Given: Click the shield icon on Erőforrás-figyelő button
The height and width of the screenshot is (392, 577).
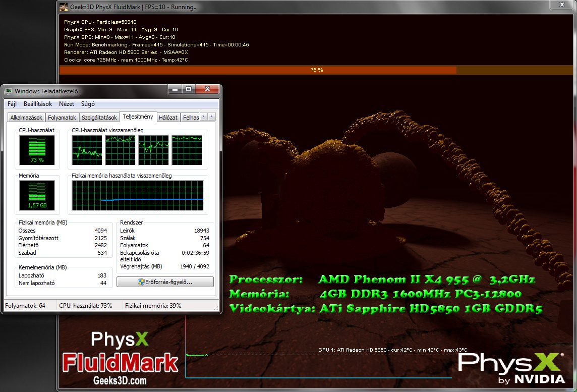Looking at the screenshot, I should tap(141, 282).
